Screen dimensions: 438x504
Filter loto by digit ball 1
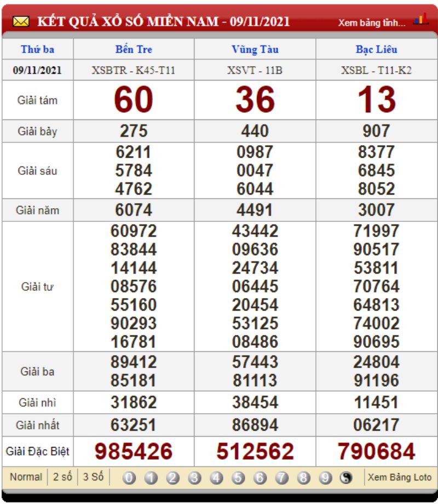click(x=151, y=478)
